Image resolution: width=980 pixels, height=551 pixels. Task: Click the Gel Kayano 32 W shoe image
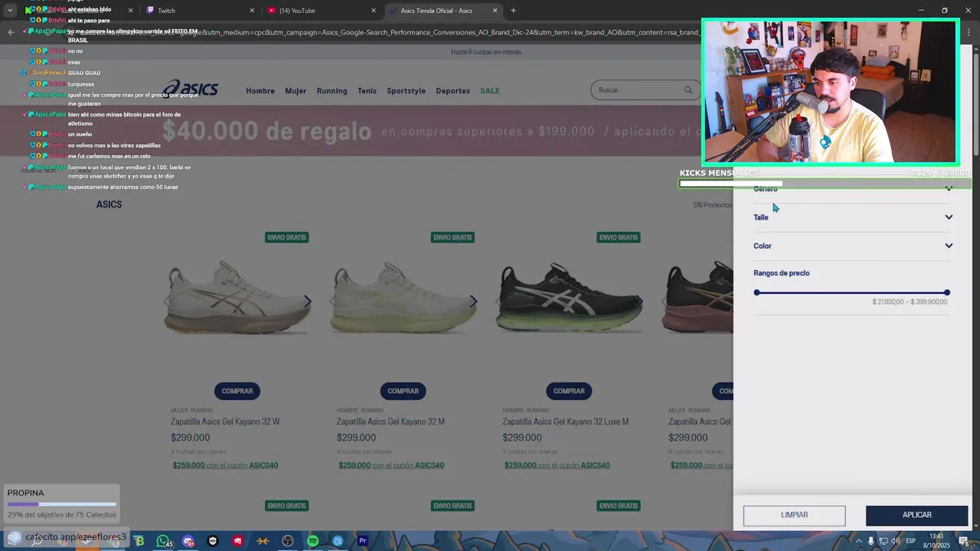[237, 298]
